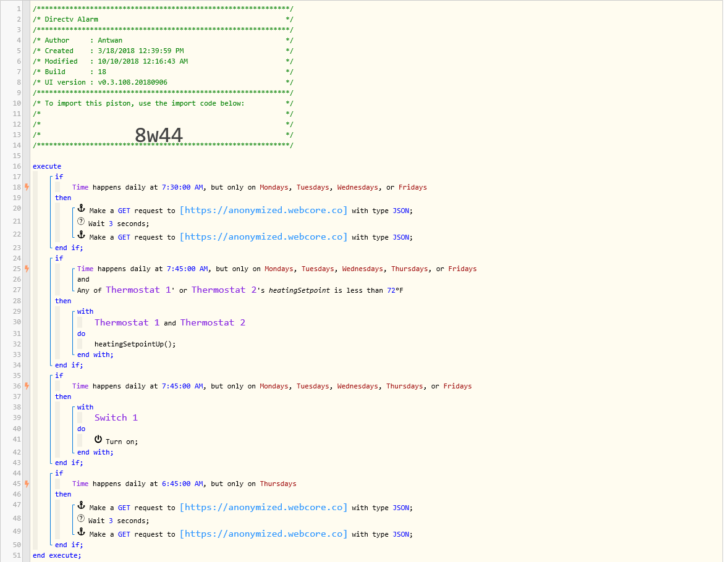Click the anchor icon on line 22
The height and width of the screenshot is (562, 728).
coord(81,235)
